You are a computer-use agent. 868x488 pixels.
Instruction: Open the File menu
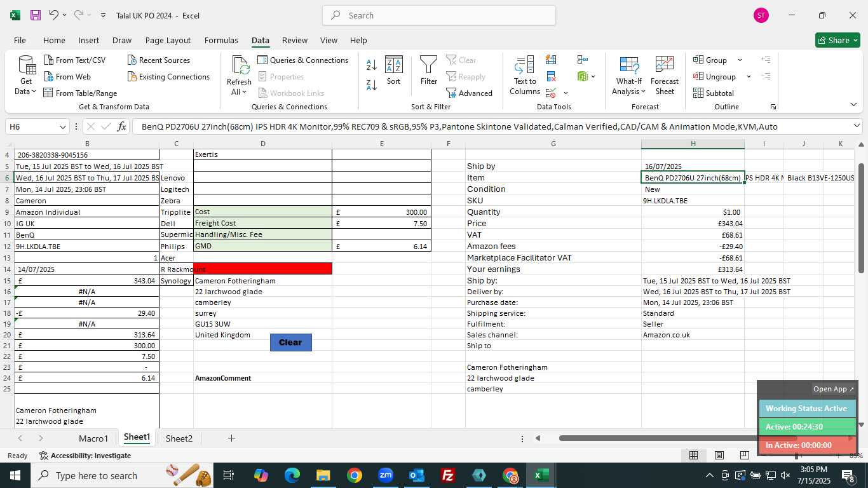pyautogui.click(x=20, y=40)
